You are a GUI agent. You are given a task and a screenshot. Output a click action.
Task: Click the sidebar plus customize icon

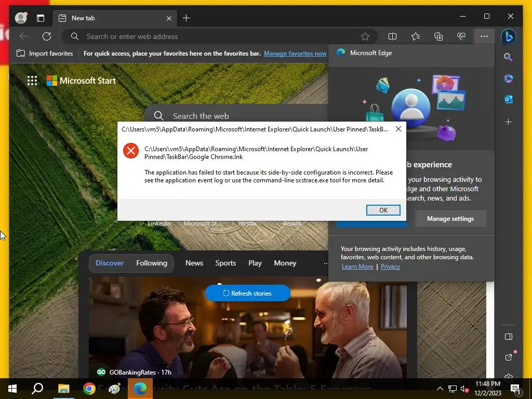click(508, 122)
